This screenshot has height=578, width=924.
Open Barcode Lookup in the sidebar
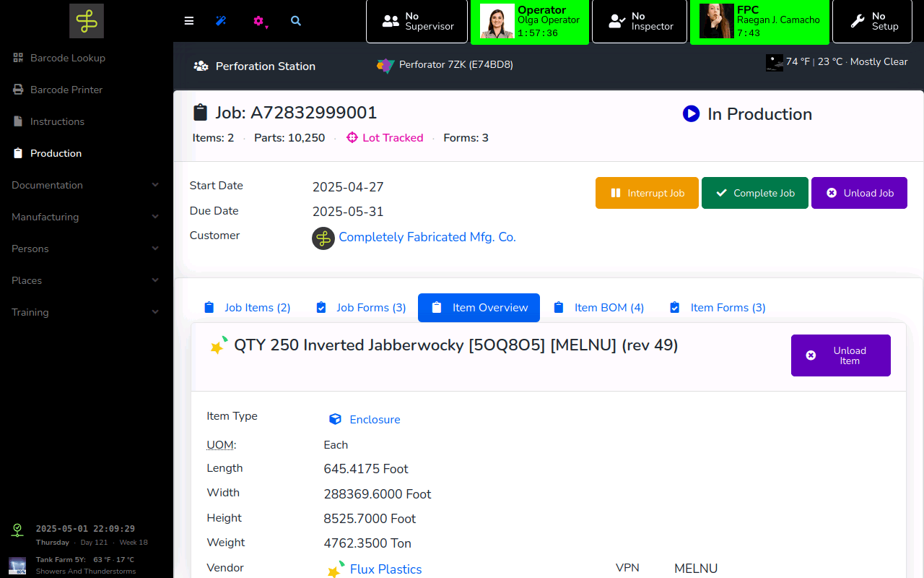(x=67, y=58)
